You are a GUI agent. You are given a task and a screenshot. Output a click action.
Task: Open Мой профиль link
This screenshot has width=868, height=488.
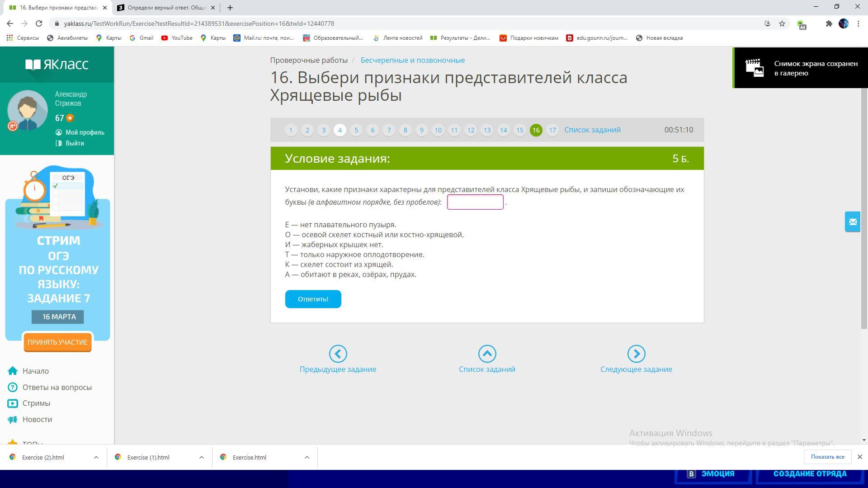coord(85,132)
